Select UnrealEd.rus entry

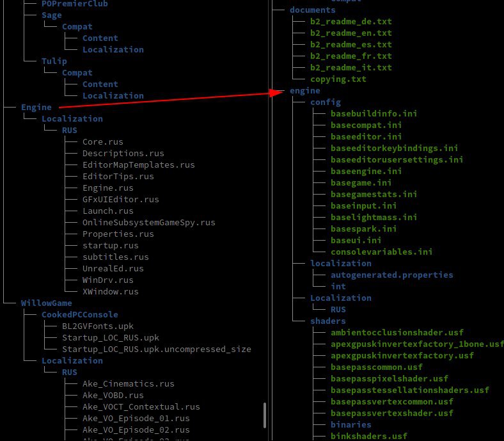pos(113,269)
